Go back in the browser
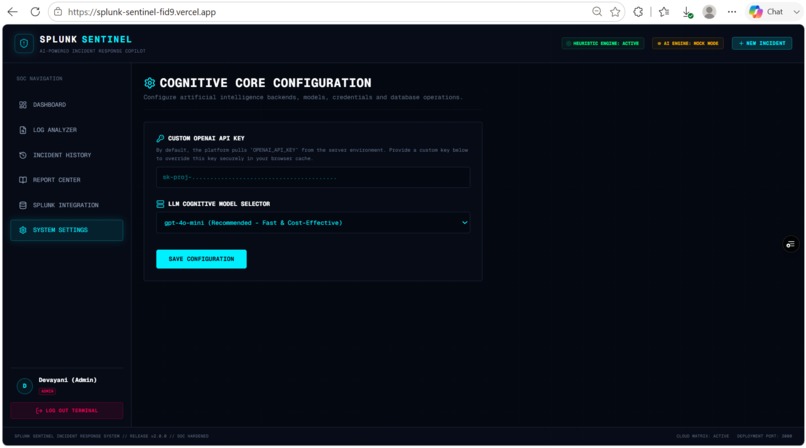Image resolution: width=806 pixels, height=448 pixels. coord(12,12)
